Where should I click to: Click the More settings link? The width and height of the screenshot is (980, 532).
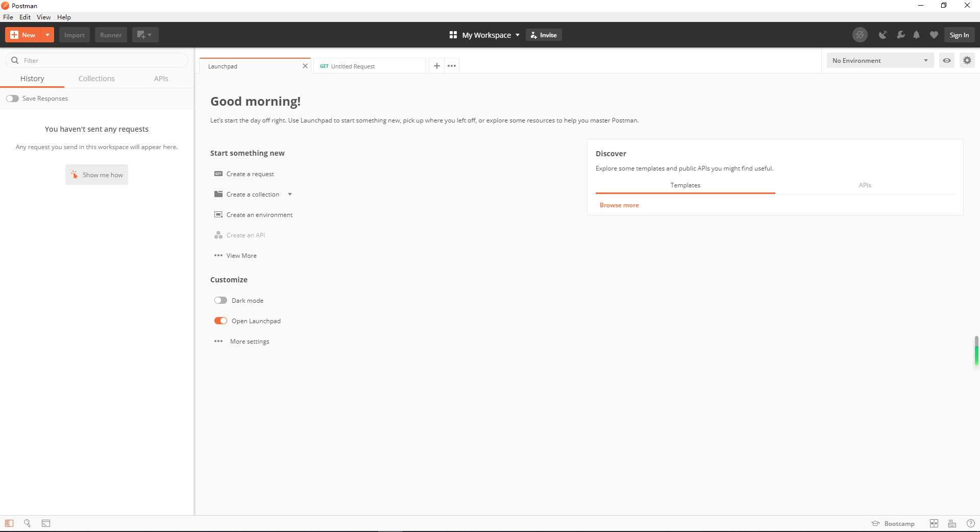point(250,342)
